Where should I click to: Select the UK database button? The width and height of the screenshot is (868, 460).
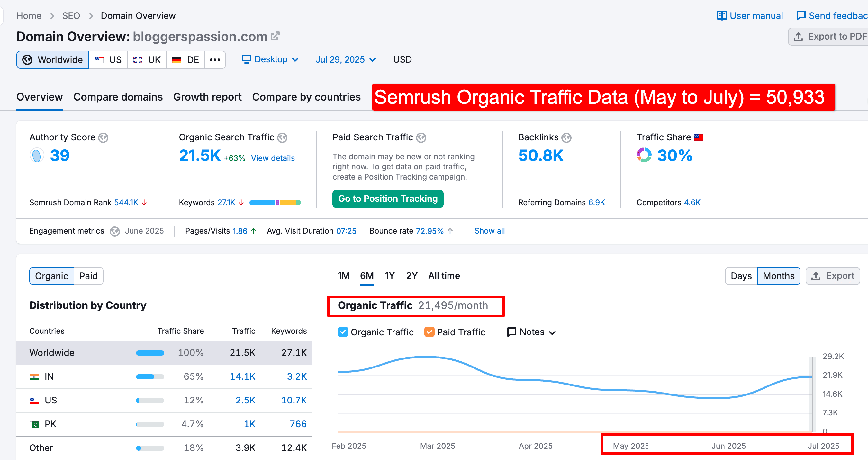pyautogui.click(x=147, y=60)
